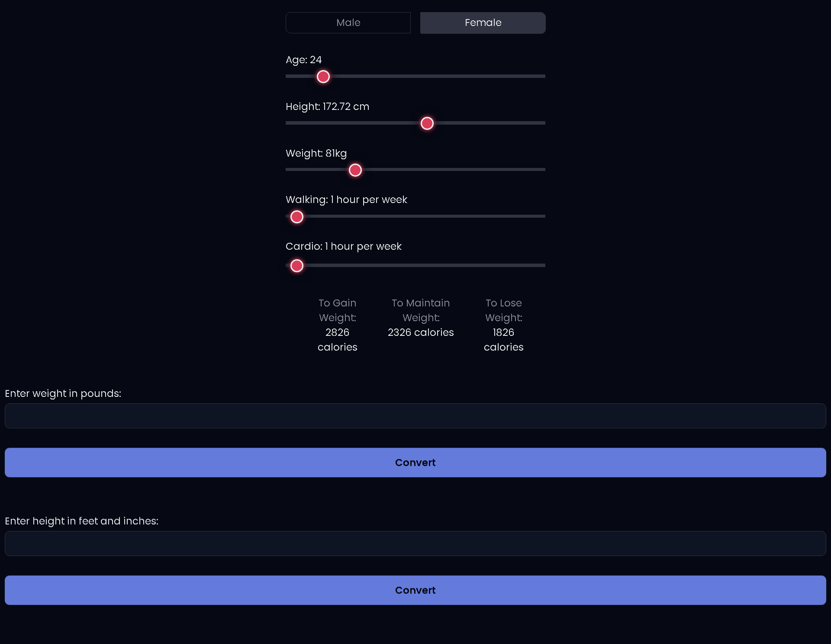This screenshot has width=831, height=644.
Task: Select the Male gender option
Action: click(348, 23)
